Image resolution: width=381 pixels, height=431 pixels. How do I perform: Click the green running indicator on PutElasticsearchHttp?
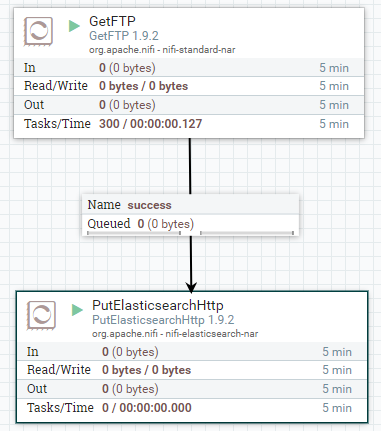(77, 310)
